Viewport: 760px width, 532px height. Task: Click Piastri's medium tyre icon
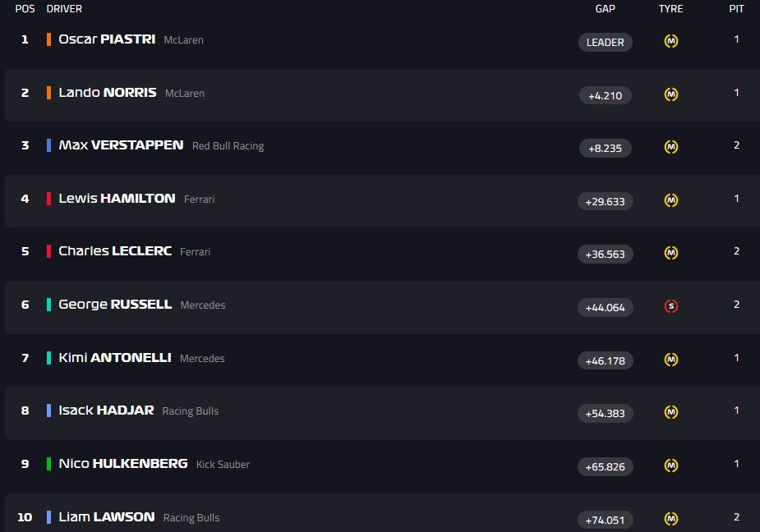(671, 42)
